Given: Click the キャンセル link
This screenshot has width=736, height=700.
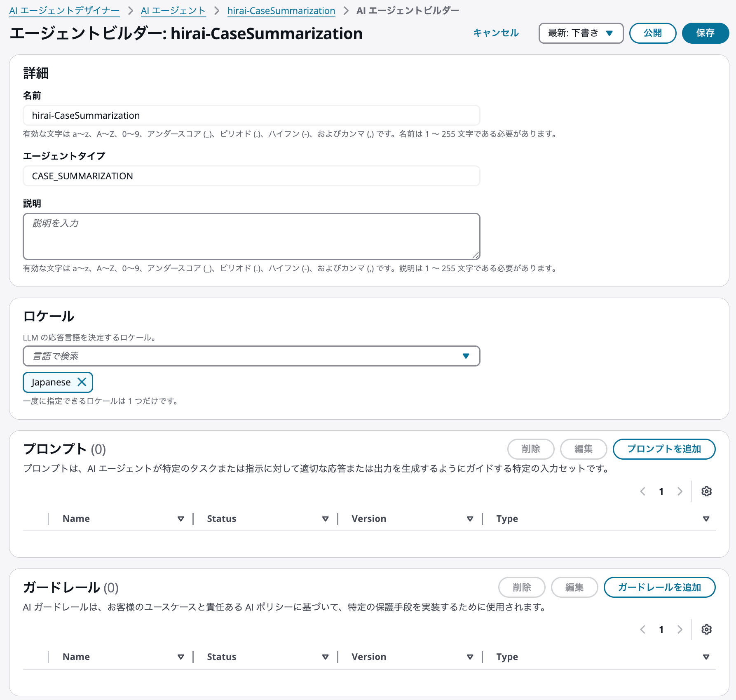Looking at the screenshot, I should coord(496,33).
